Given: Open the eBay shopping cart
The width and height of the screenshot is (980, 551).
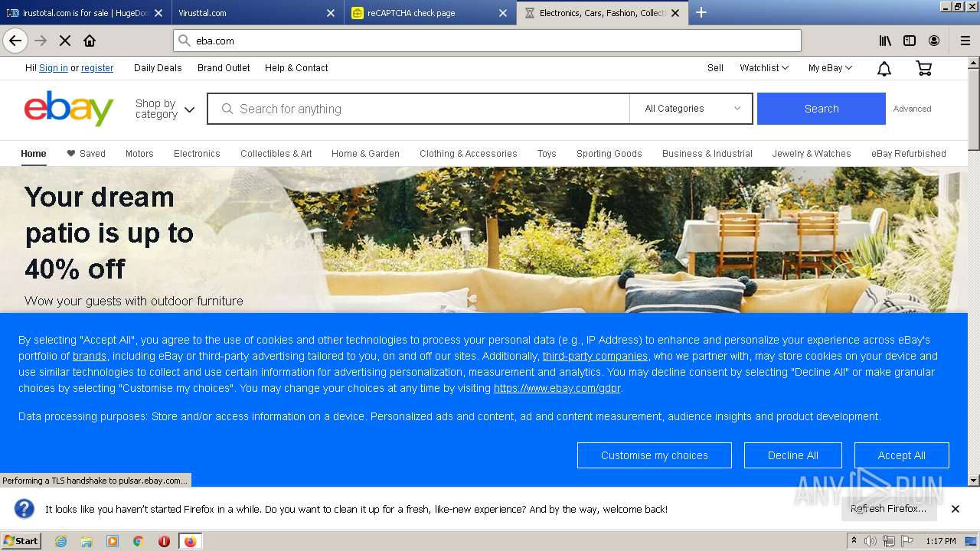Looking at the screenshot, I should [924, 68].
